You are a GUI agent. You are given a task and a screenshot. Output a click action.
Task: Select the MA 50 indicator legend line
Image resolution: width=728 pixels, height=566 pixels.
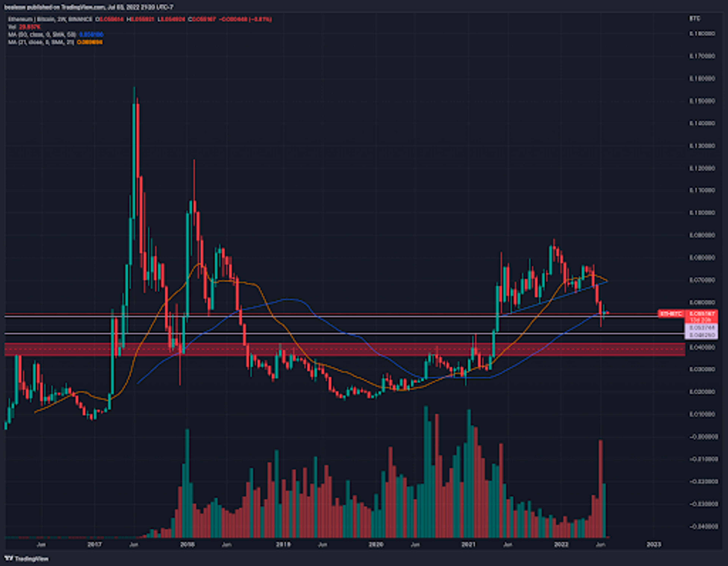[x=42, y=34]
